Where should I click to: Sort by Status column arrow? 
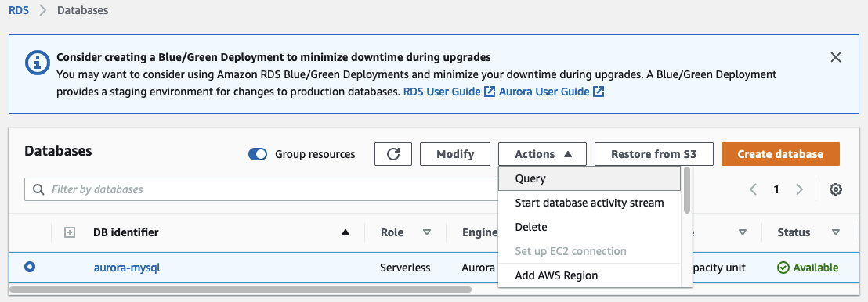point(836,233)
